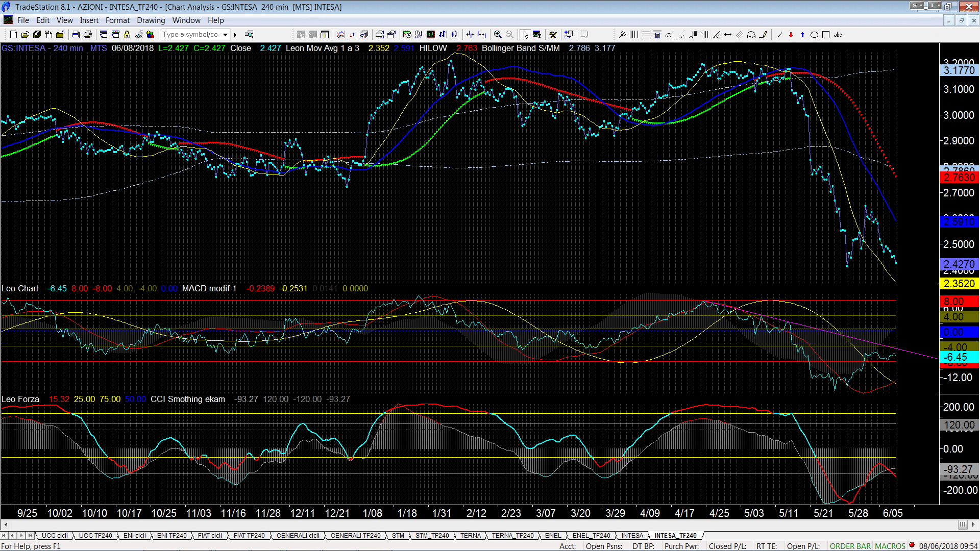Viewport: 980px width, 551px height.
Task: Zoom in on the chart
Action: pyautogui.click(x=498, y=35)
